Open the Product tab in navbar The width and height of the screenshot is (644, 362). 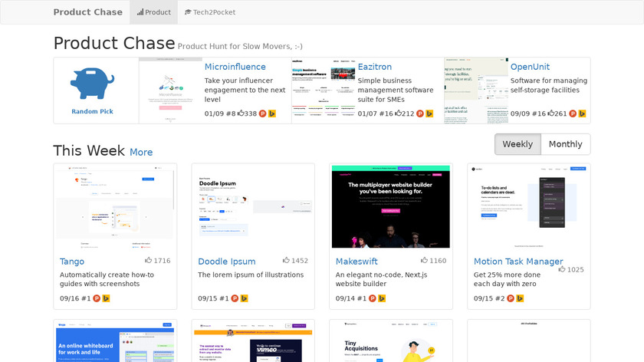tap(152, 12)
